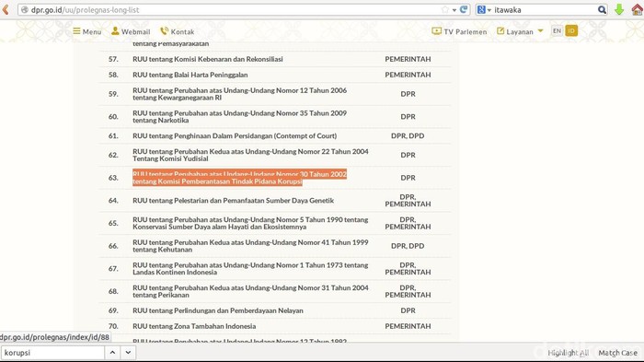644x362 pixels.
Task: Open RUU on Kehutanan amendment
Action: (250, 246)
